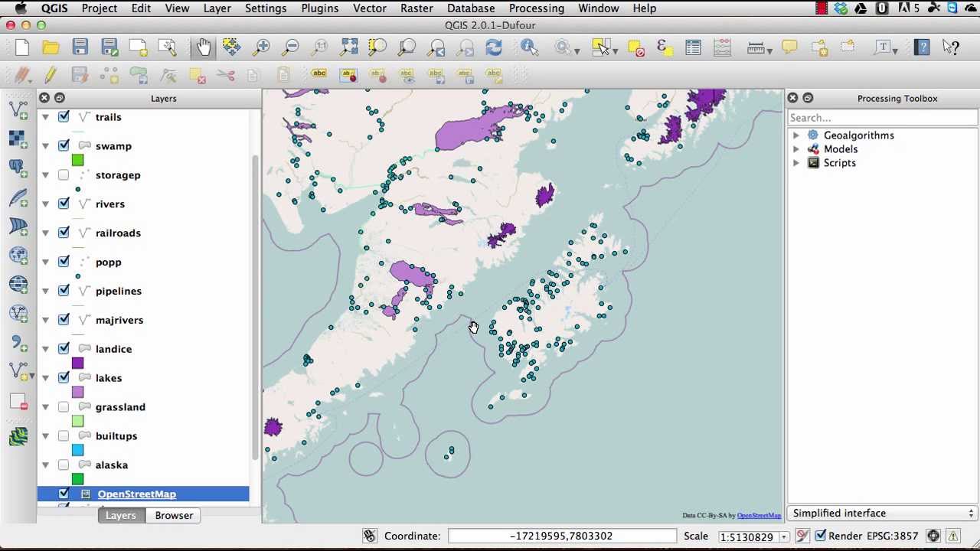The width and height of the screenshot is (980, 551).
Task: Hide the landice layer
Action: coord(64,349)
